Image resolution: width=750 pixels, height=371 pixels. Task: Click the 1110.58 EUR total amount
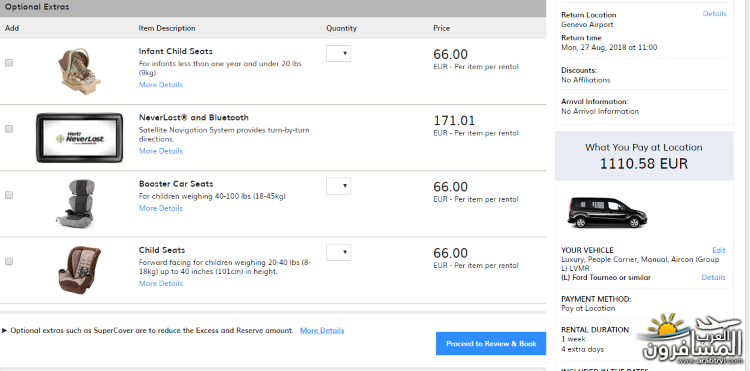[643, 164]
